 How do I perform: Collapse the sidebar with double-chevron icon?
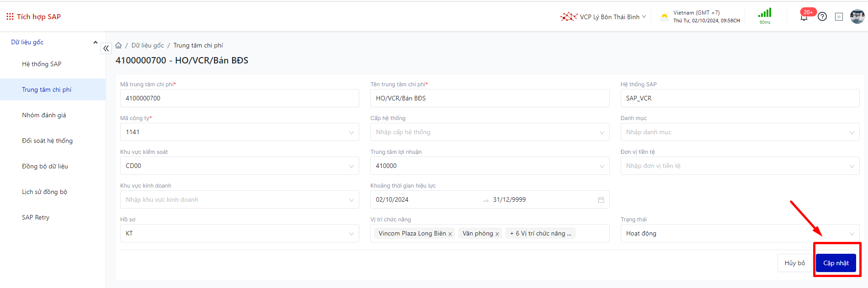[x=106, y=48]
